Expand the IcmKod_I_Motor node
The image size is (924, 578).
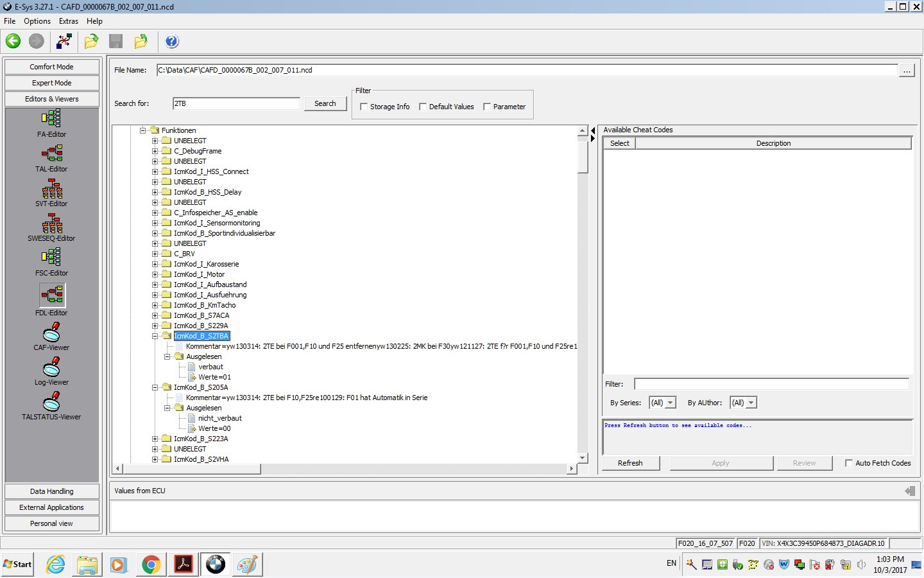click(x=155, y=274)
